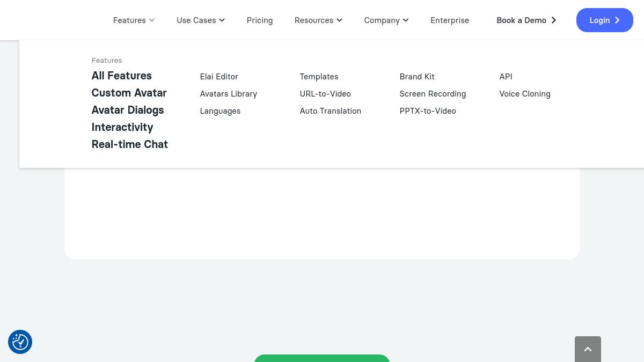The image size is (644, 362).
Task: Open the Elai Editor link
Action: point(219,77)
